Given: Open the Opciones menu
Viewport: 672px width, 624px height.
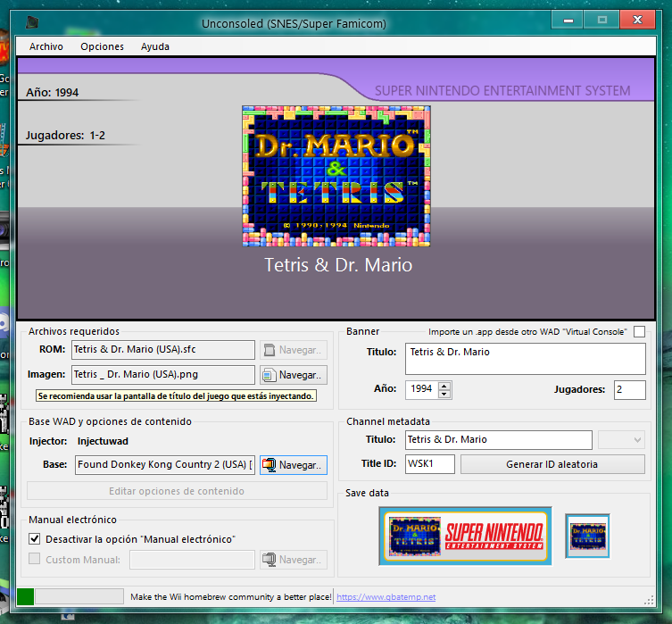Looking at the screenshot, I should coord(102,46).
